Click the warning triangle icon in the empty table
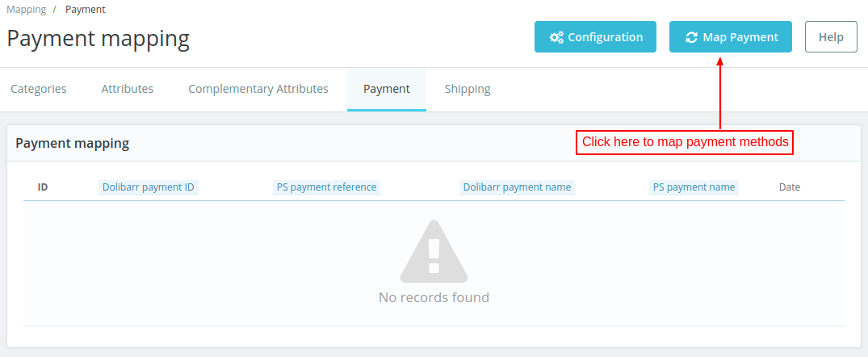 (434, 250)
